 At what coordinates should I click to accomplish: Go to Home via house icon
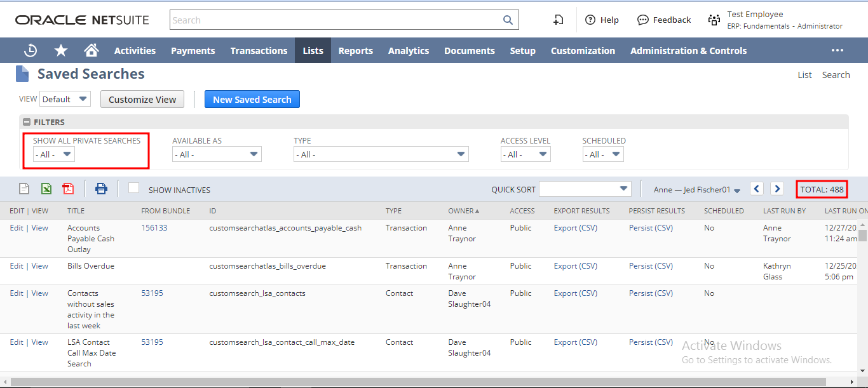[92, 51]
